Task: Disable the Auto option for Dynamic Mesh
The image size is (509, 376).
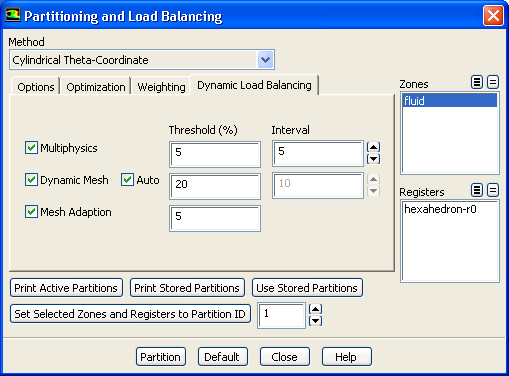Action: tap(127, 180)
